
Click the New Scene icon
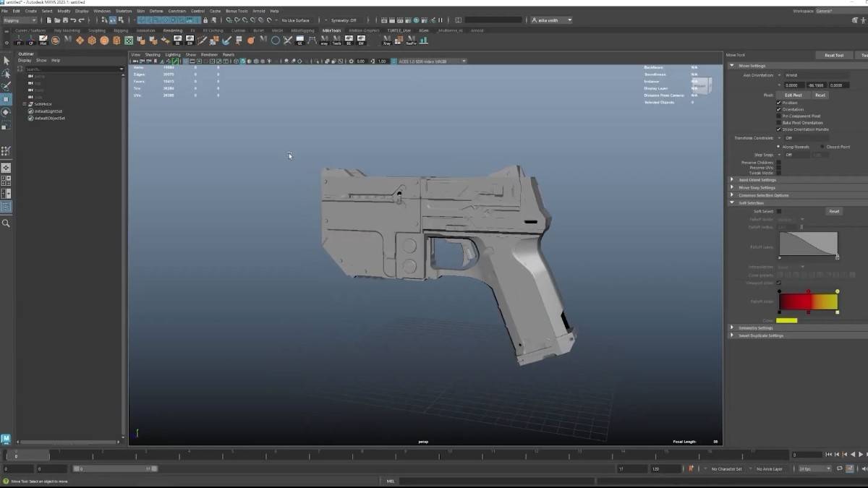coord(48,20)
